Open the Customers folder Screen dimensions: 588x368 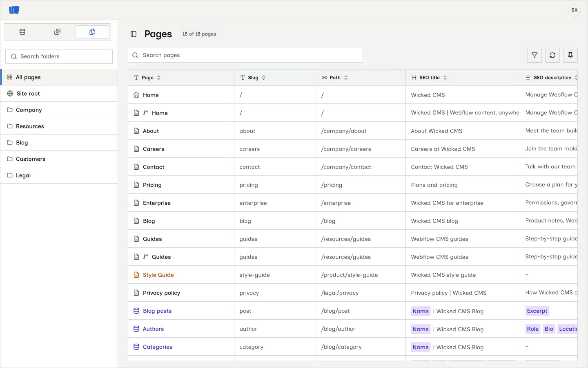(x=59, y=159)
